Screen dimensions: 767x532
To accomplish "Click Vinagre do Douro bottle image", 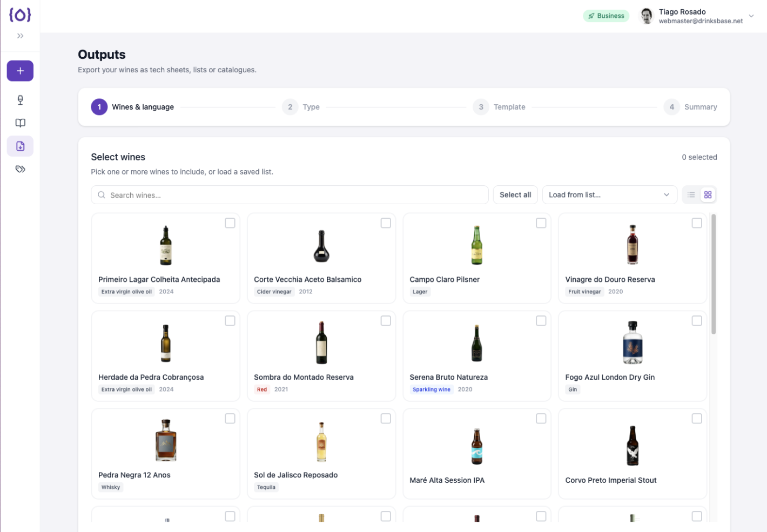I will 633,245.
